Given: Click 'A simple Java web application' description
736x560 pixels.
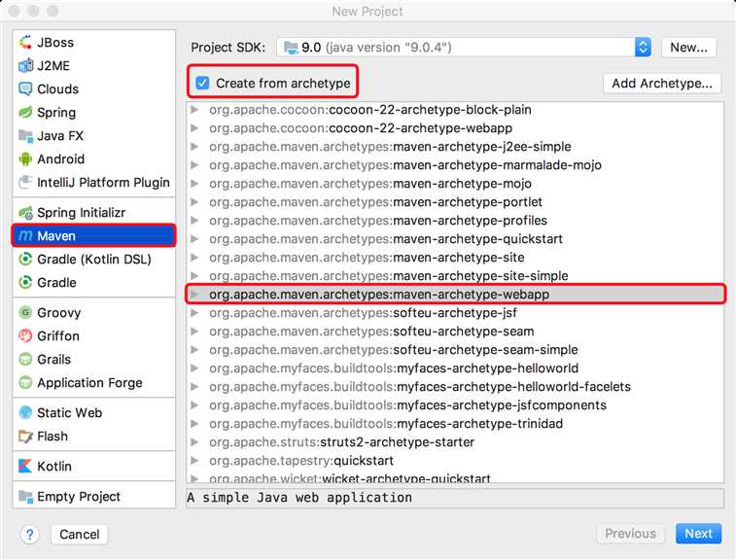Looking at the screenshot, I should tap(299, 498).
